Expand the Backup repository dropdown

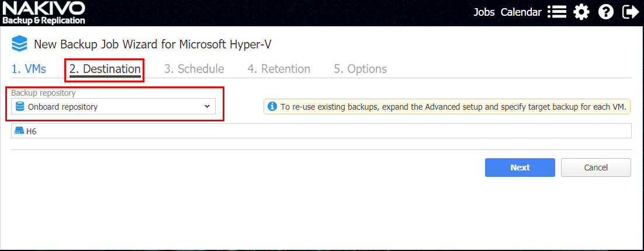[x=113, y=107]
